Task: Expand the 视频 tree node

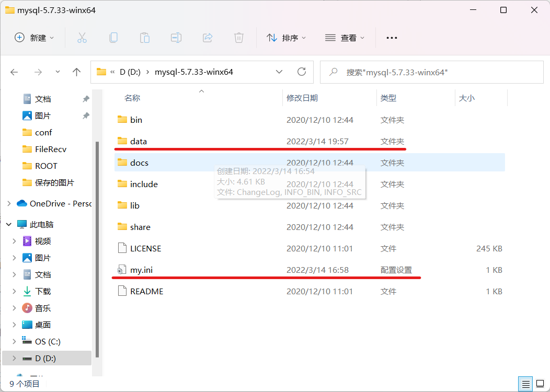Action: click(x=14, y=241)
